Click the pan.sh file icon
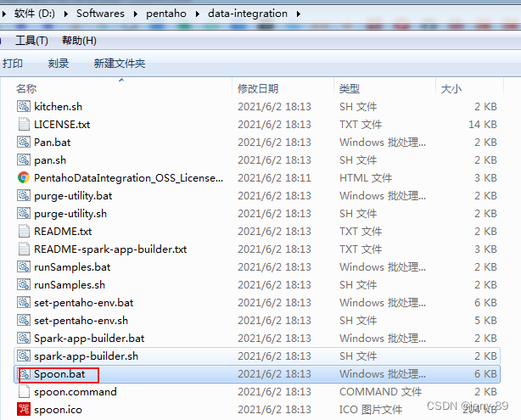521x420 pixels. pos(24,160)
